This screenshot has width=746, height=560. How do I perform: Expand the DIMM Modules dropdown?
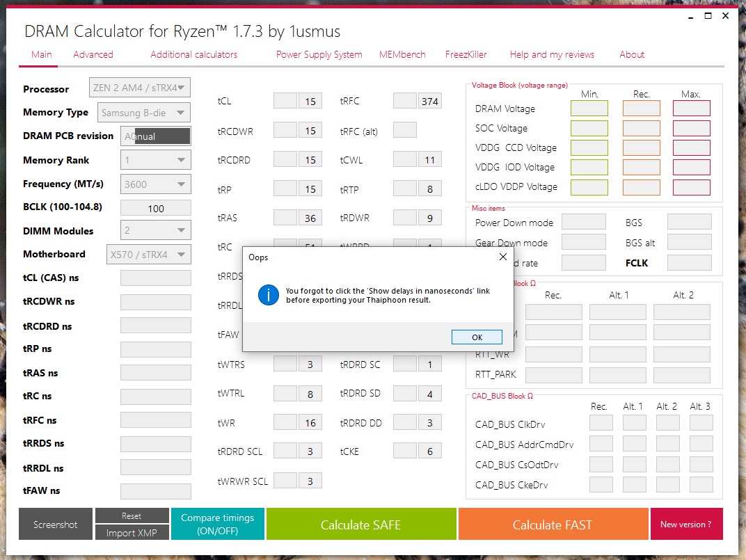pos(156,230)
